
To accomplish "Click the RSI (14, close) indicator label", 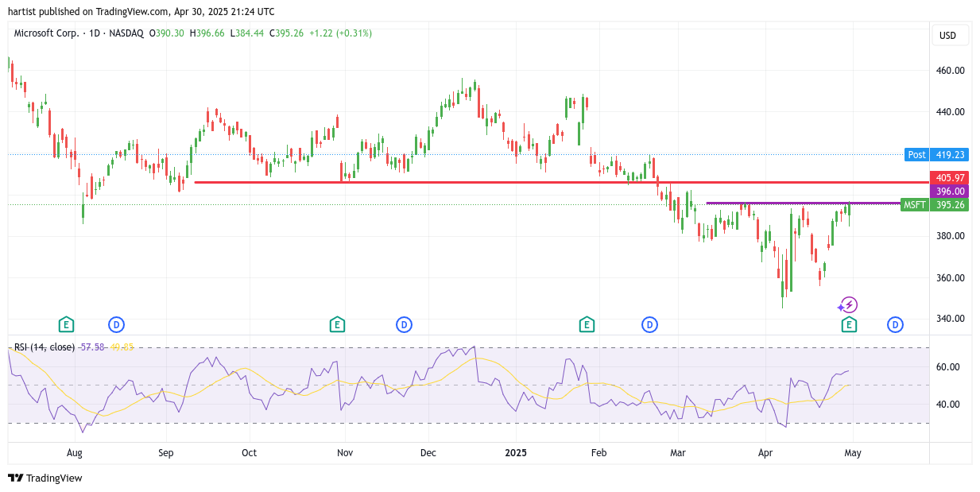I will pyautogui.click(x=45, y=347).
